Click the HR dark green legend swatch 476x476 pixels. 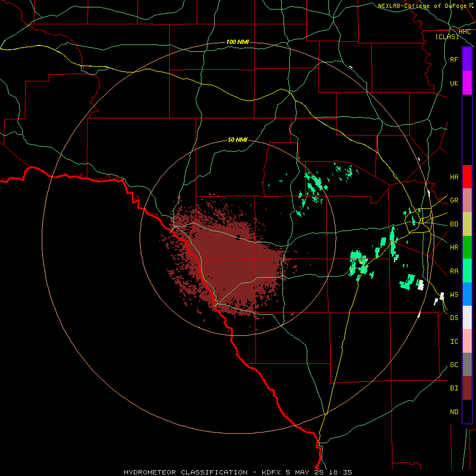tap(467, 248)
